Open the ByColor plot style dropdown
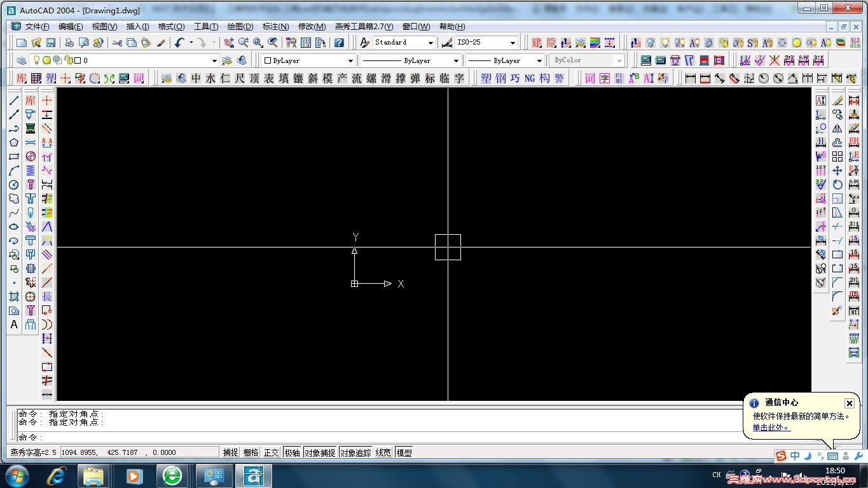 pyautogui.click(x=619, y=60)
